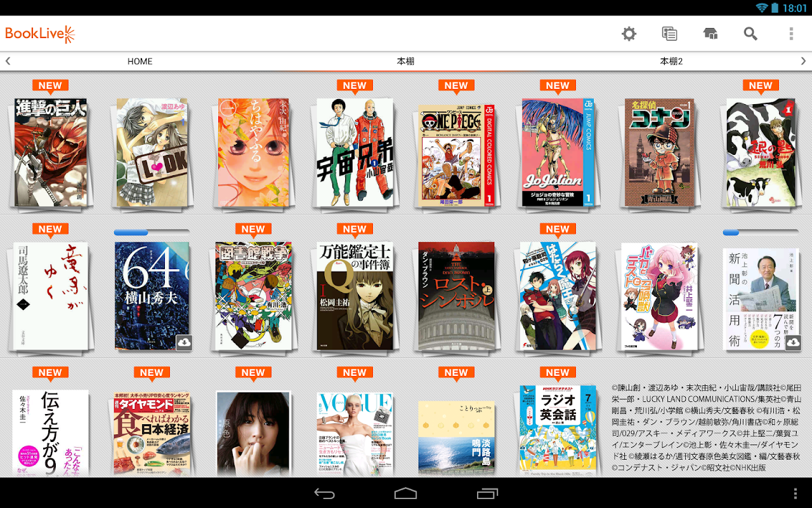Open 竜馬がゆく book cover
This screenshot has width=812, height=508.
tap(51, 296)
